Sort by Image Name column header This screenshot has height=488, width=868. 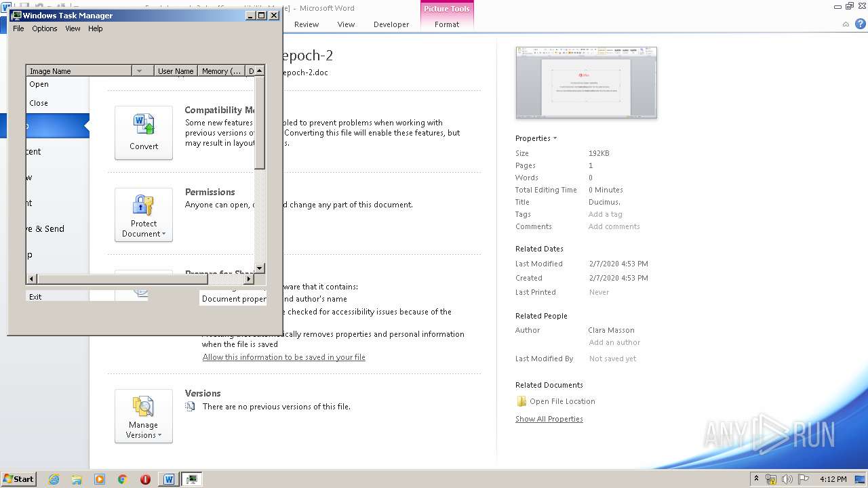[x=79, y=71]
